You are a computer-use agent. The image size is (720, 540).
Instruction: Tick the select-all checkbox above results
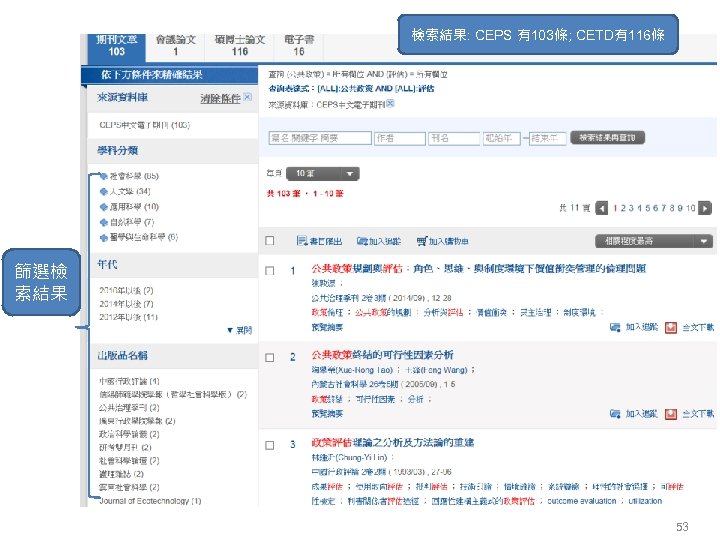tap(270, 241)
